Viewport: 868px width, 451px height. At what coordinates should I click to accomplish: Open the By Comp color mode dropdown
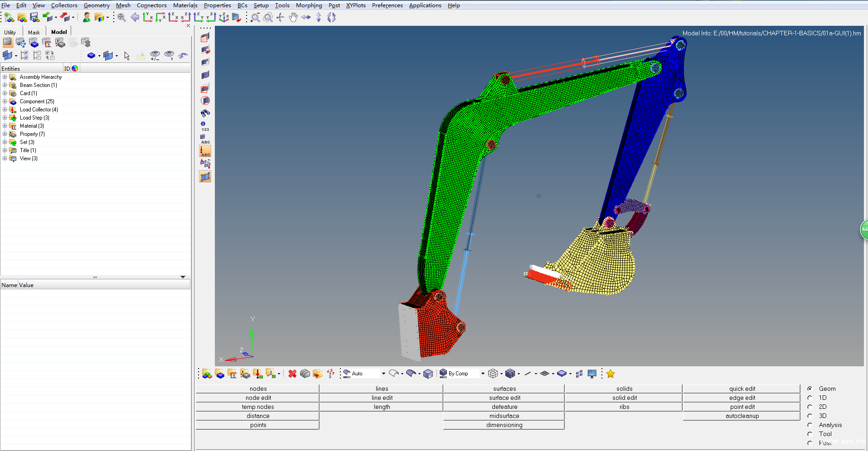point(482,374)
